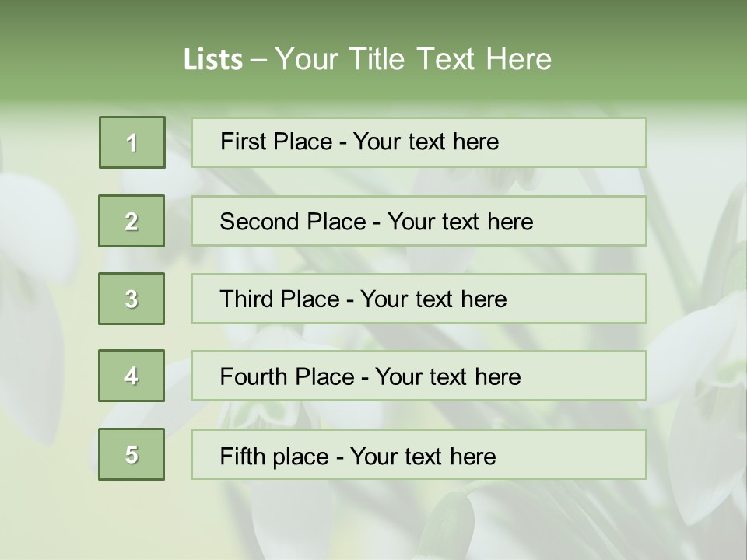Click the number 2 box
Image resolution: width=747 pixels, height=560 pixels.
(132, 221)
